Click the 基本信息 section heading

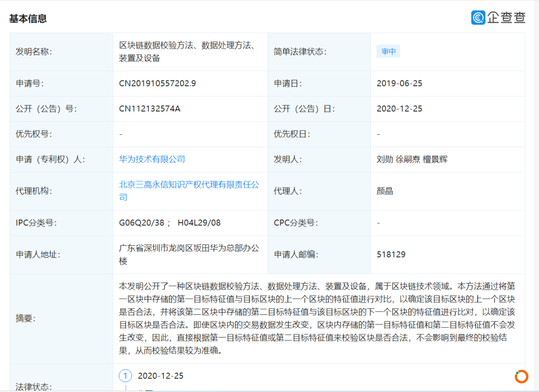[28, 18]
